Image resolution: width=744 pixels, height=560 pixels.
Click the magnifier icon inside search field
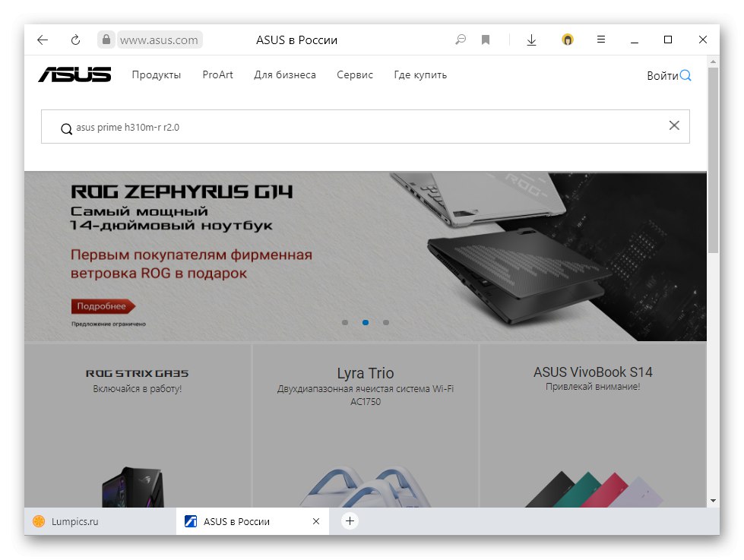(x=66, y=128)
